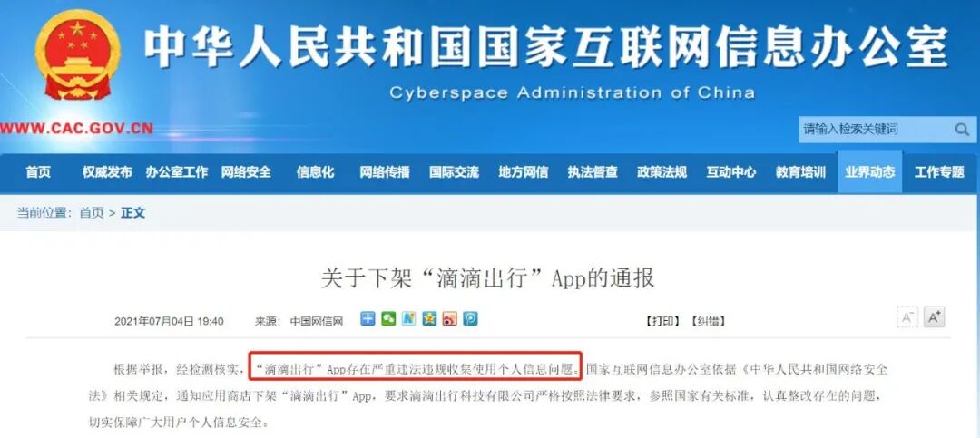The width and height of the screenshot is (980, 438).
Task: Click the national emblem logo
Action: pyautogui.click(x=76, y=54)
